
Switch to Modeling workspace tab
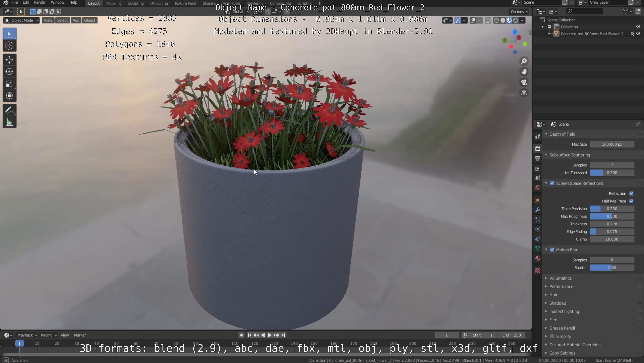[114, 3]
